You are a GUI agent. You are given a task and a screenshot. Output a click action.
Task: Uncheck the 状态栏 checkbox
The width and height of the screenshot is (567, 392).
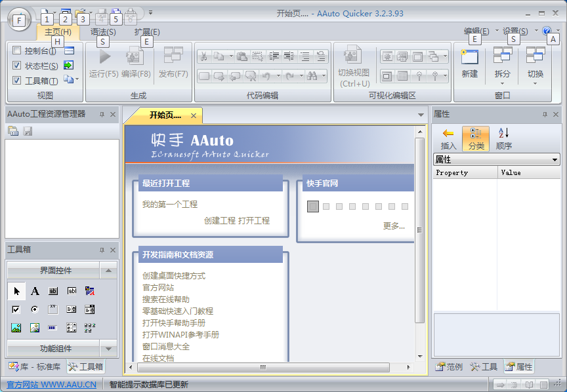[17, 66]
